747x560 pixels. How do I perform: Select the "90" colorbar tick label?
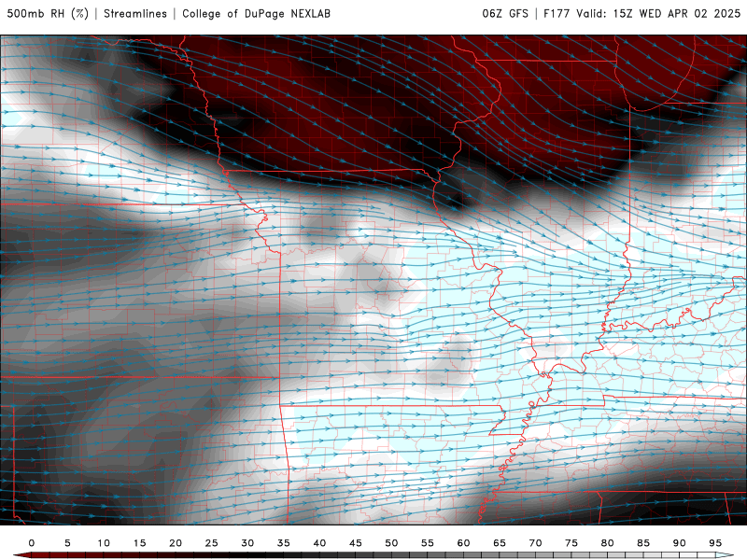click(680, 543)
